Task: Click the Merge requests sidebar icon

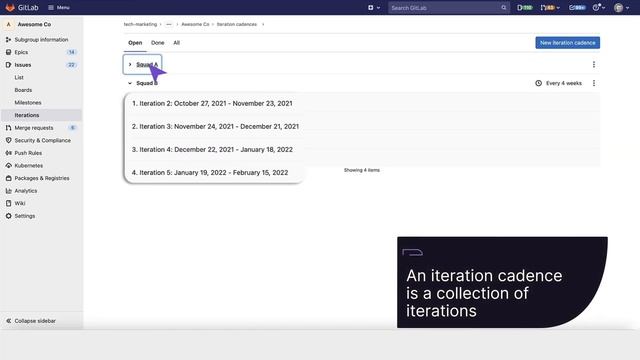Action: click(8, 128)
